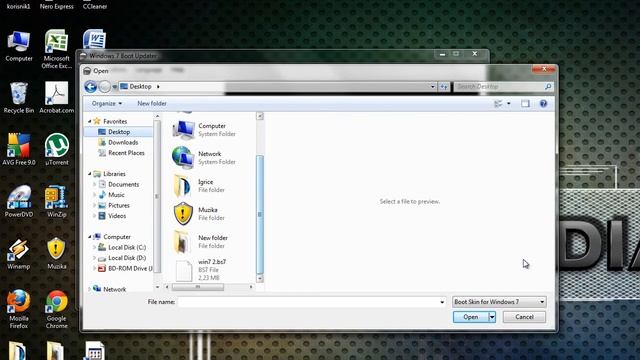
Task: Launch Google Chrome desktop shortcut
Action: coord(56,309)
